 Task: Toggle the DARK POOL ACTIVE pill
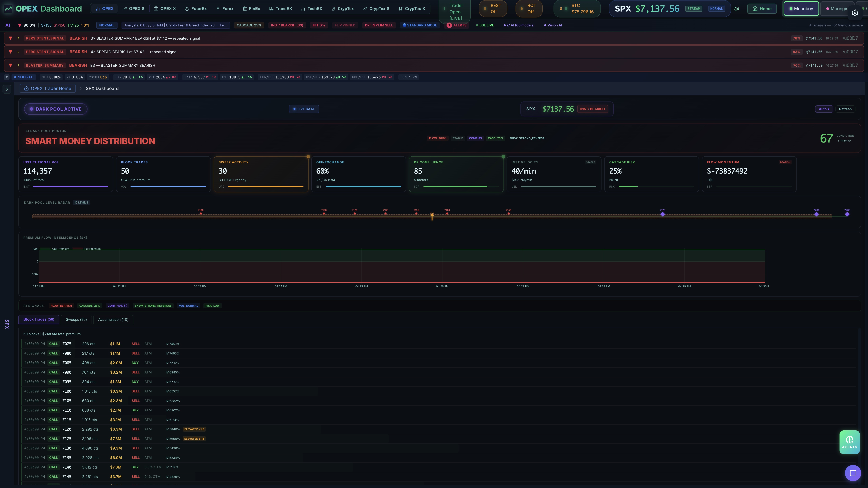point(56,109)
